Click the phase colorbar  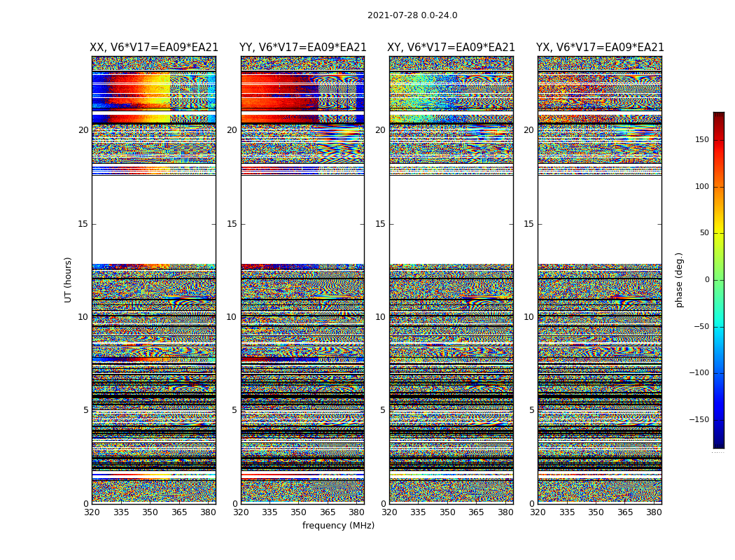pyautogui.click(x=719, y=280)
